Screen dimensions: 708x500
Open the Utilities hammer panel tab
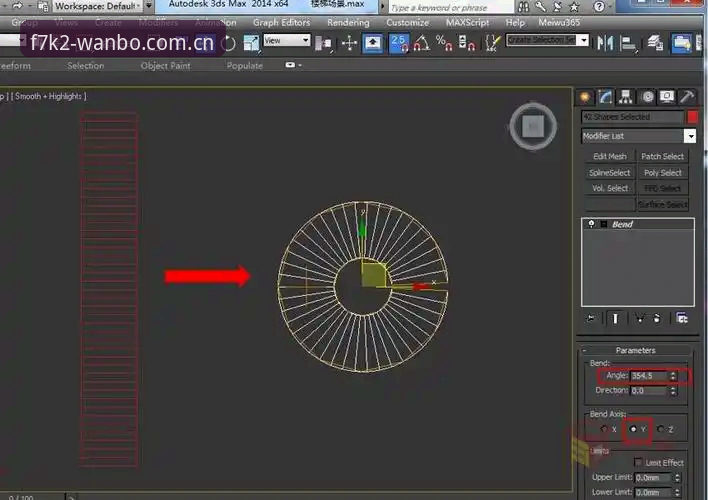687,97
